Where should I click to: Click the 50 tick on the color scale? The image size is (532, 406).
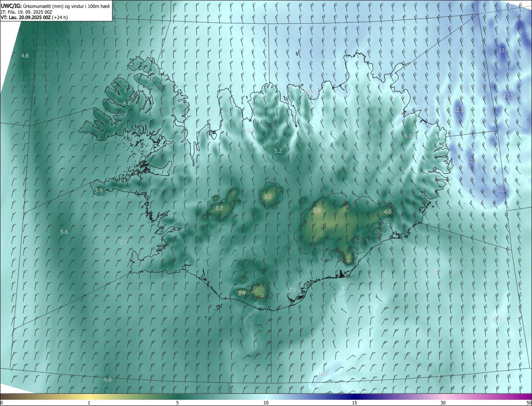pos(529,403)
